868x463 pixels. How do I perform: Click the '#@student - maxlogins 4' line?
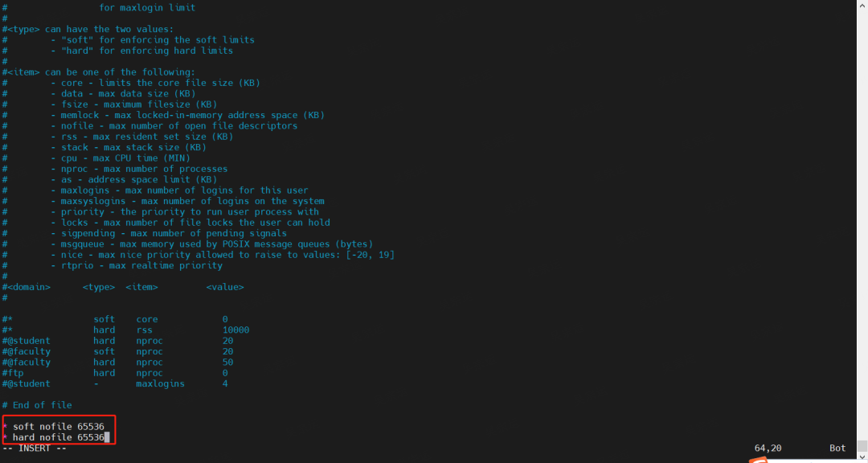click(115, 383)
